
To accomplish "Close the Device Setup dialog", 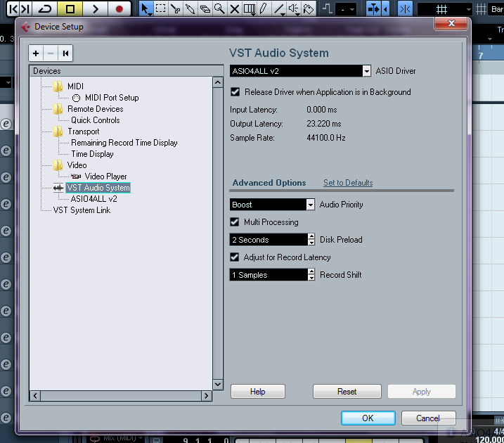I will pos(451,23).
